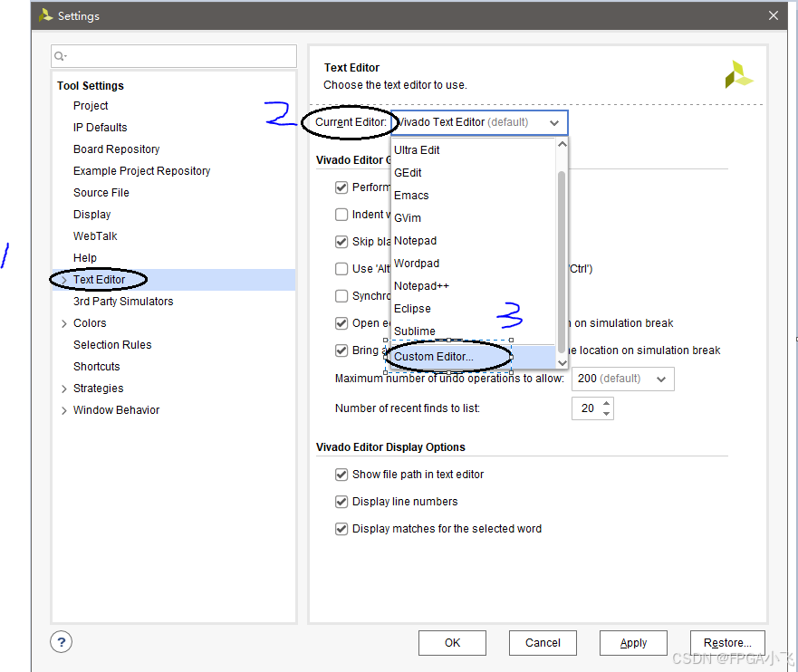Select Wordpad from the list

pos(474,264)
